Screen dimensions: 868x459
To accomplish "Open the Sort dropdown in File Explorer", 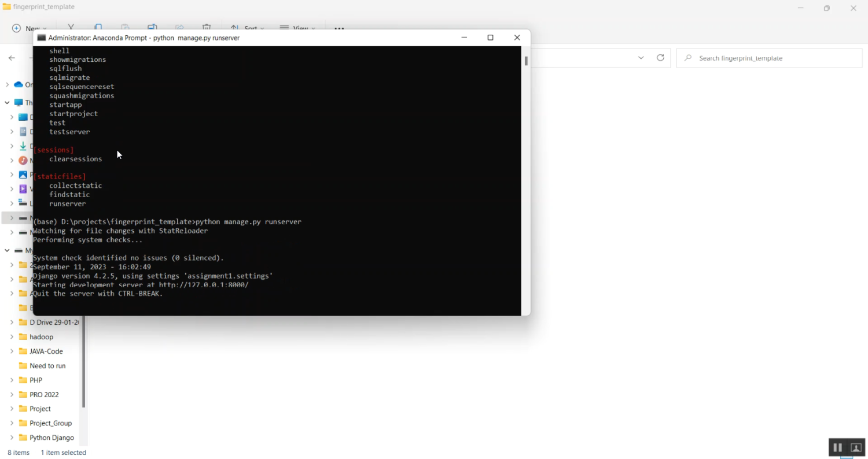I will [x=247, y=28].
